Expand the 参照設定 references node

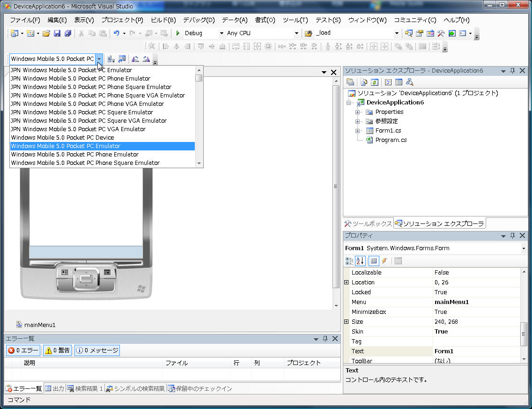(x=357, y=121)
